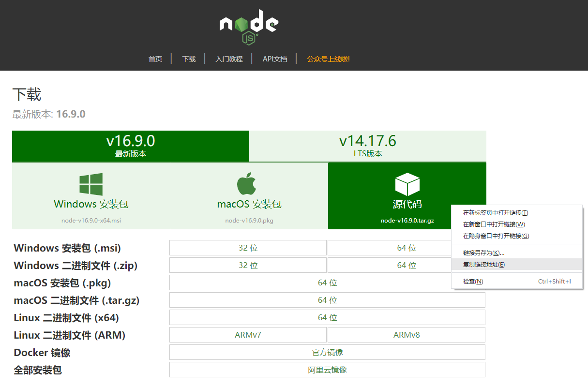Click the 全部安装包 row label
Viewport: 588px width, 387px height.
pos(38,370)
